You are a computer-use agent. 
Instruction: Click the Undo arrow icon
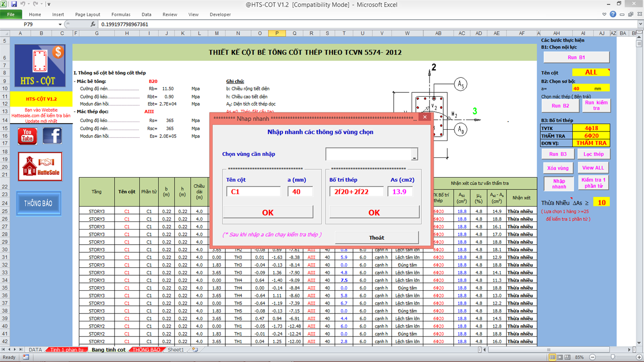(23, 4)
